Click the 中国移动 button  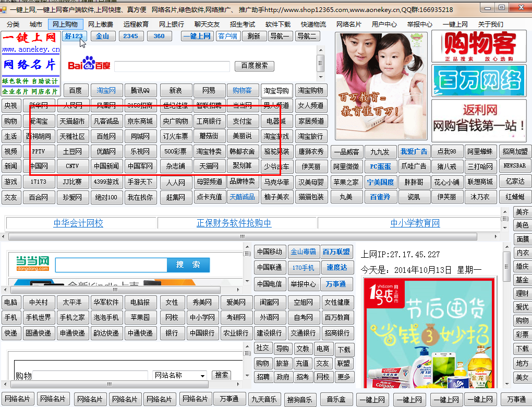tap(270, 252)
